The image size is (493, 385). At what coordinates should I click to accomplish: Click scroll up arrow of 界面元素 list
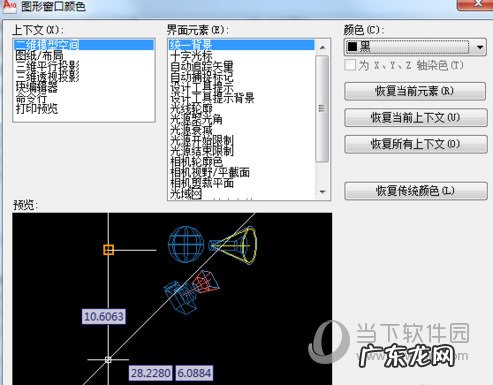pos(322,47)
